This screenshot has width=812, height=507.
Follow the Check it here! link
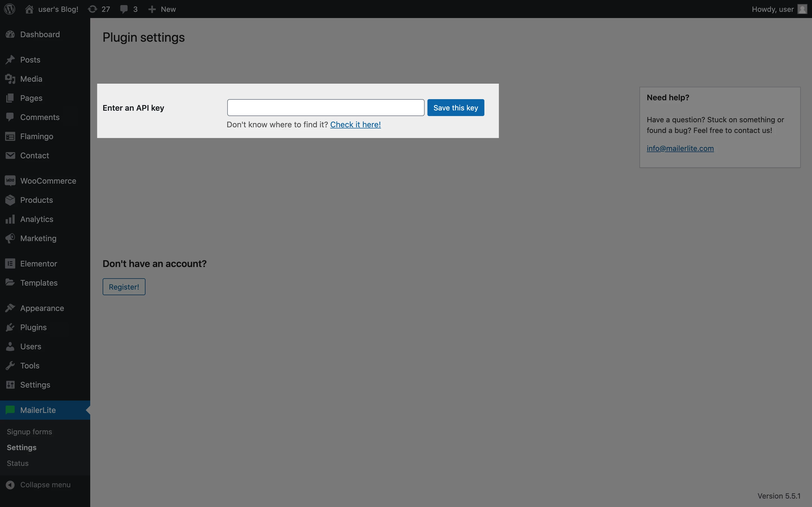(355, 124)
